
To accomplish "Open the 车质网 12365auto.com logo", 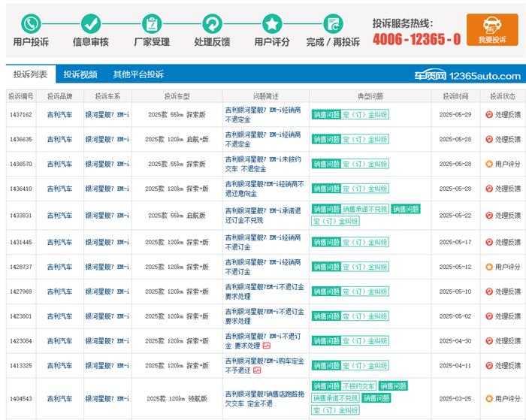I will (x=467, y=76).
